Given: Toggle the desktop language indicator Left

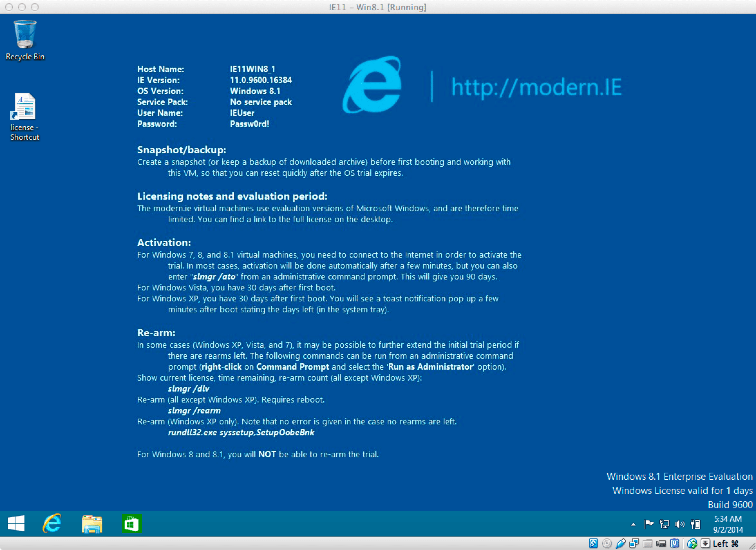Looking at the screenshot, I should tap(727, 545).
